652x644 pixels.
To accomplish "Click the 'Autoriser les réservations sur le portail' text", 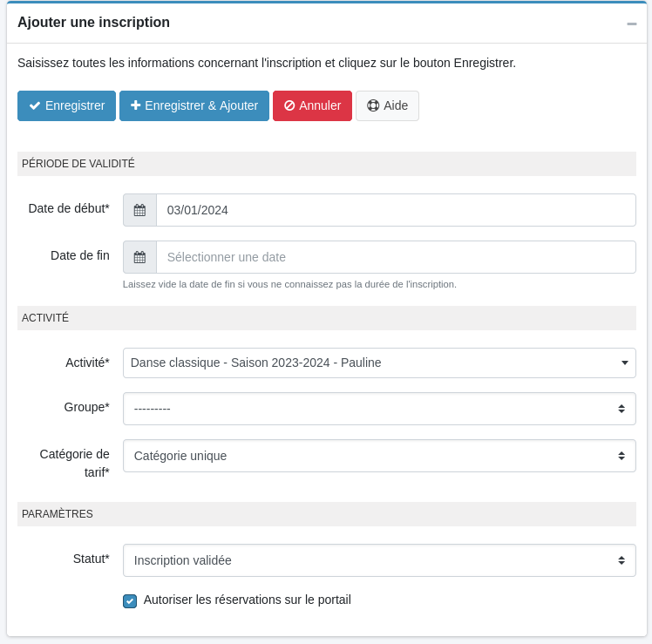I will click(x=247, y=600).
